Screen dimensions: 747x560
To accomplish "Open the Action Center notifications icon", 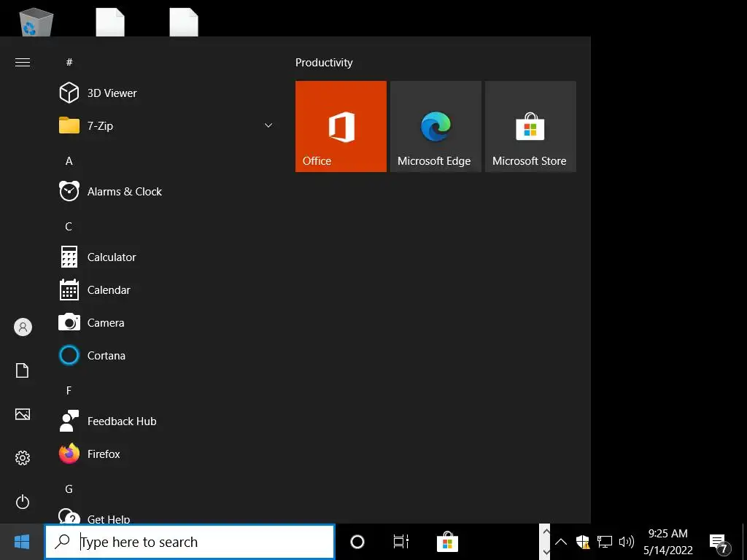I will (x=720, y=542).
